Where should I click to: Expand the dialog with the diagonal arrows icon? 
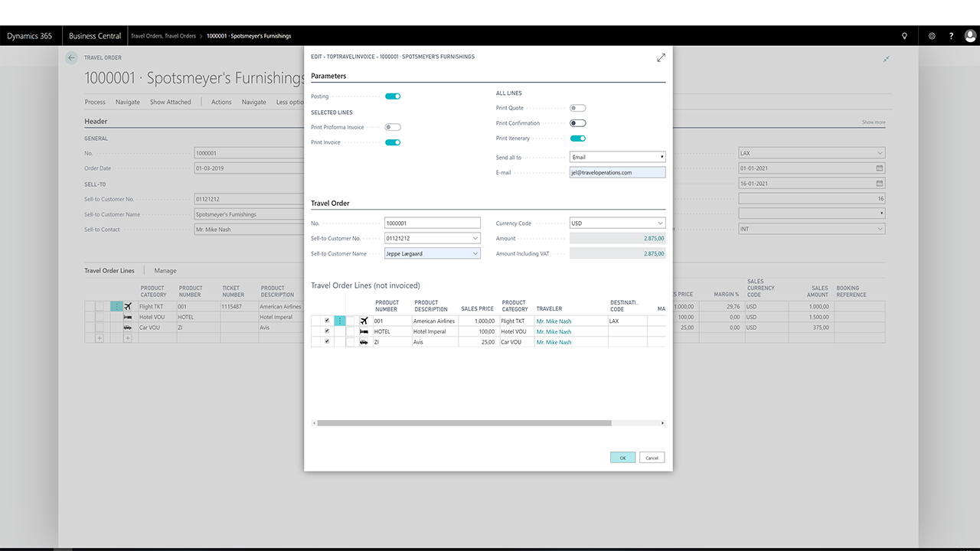click(661, 57)
